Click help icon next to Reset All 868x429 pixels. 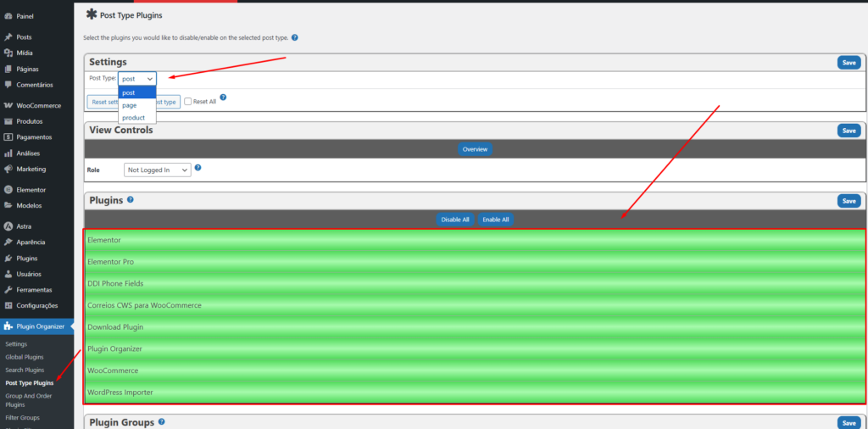point(223,97)
